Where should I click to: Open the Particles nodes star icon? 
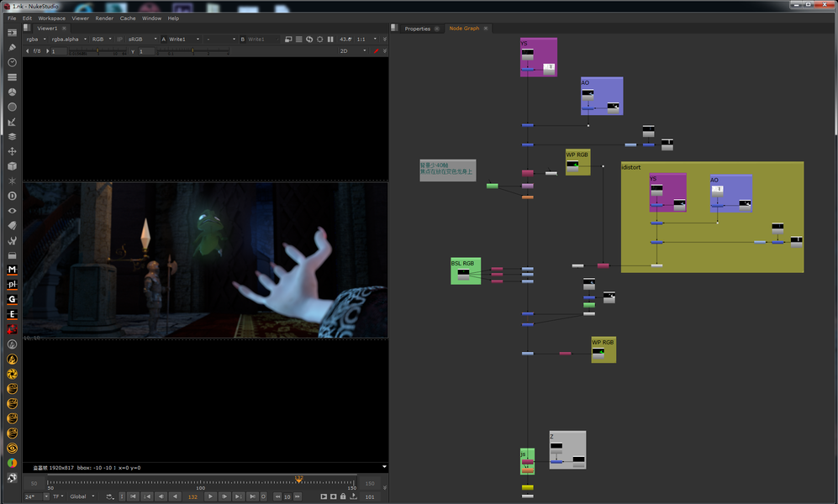pyautogui.click(x=12, y=181)
